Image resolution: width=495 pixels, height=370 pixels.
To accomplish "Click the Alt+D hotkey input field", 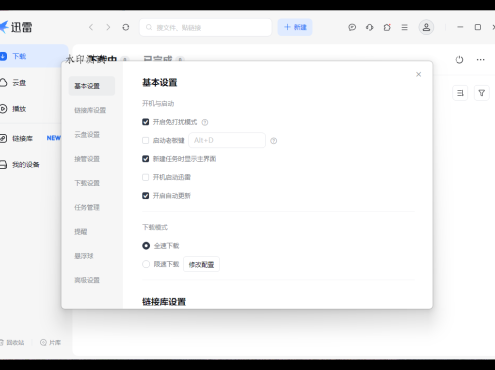I will 227,140.
